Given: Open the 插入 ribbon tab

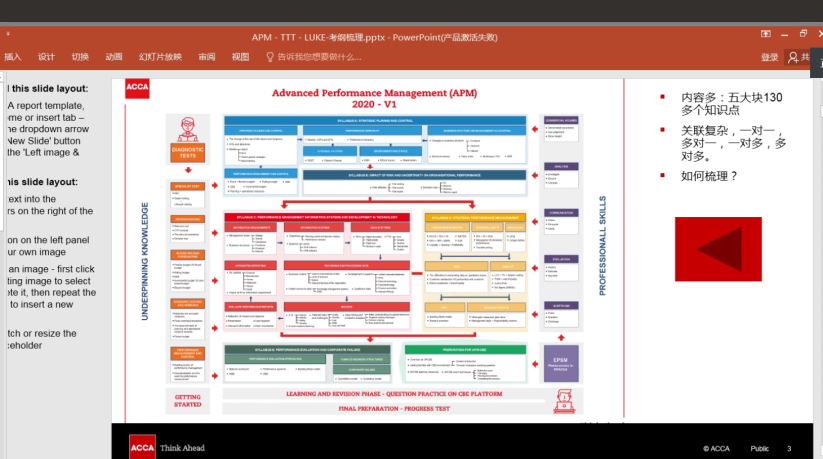Looking at the screenshot, I should 13,57.
